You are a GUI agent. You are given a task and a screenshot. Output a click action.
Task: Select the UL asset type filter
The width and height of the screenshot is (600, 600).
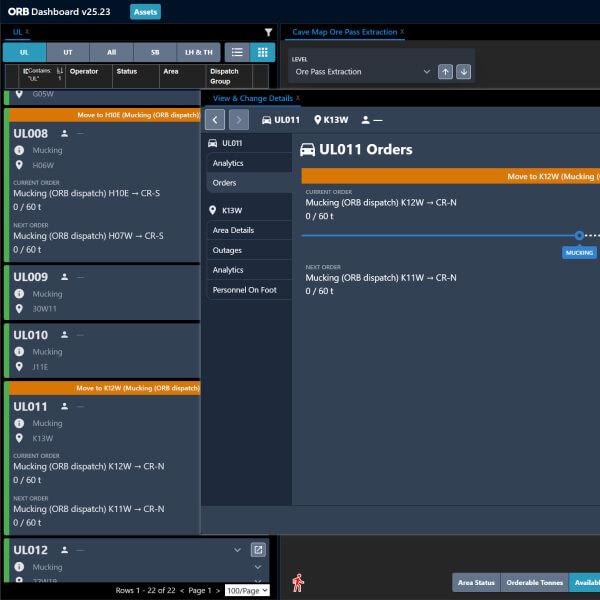[24, 52]
